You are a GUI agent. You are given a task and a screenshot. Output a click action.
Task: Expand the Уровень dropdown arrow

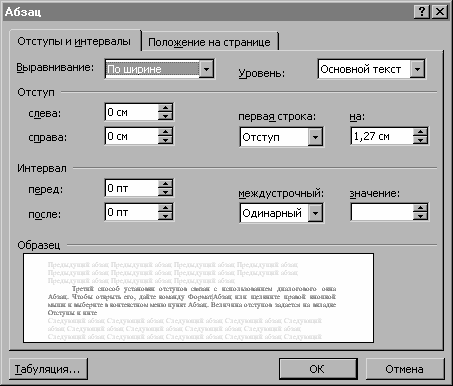pos(417,69)
